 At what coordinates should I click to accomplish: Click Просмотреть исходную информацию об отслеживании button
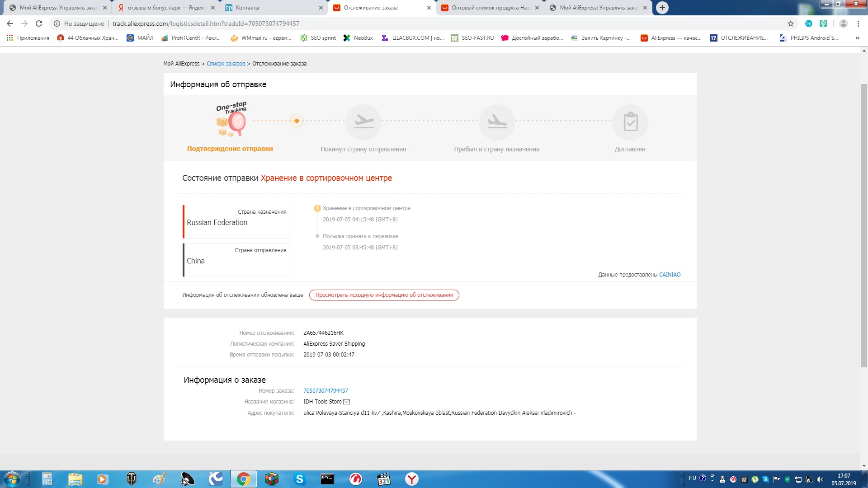(384, 295)
